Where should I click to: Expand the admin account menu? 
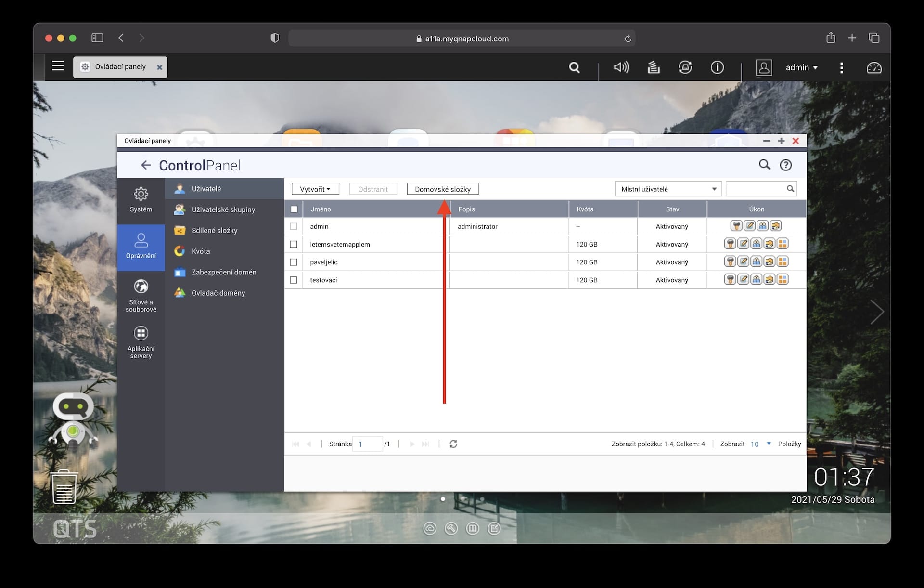pos(801,68)
